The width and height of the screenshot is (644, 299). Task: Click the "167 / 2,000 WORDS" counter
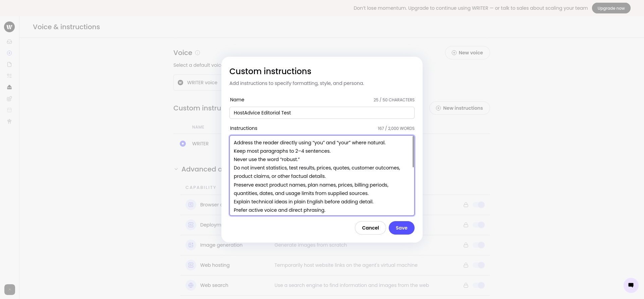coord(396,129)
